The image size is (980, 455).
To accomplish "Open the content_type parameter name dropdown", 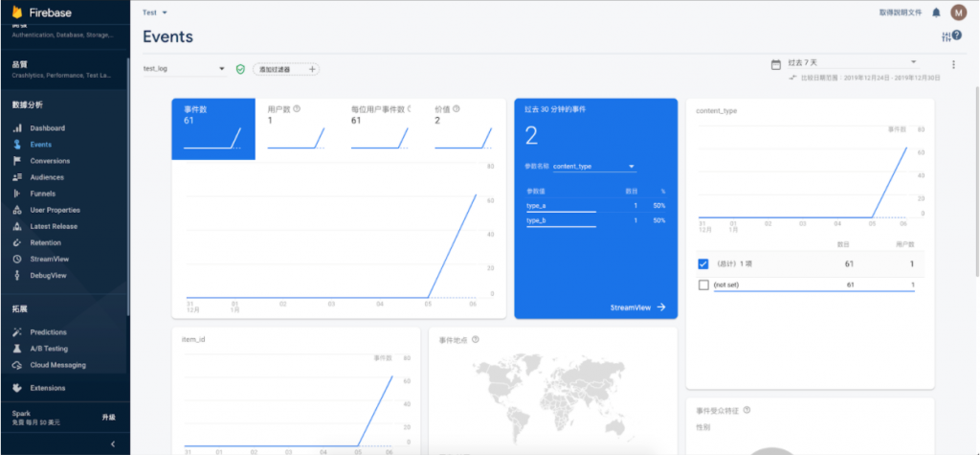I will [x=594, y=167].
